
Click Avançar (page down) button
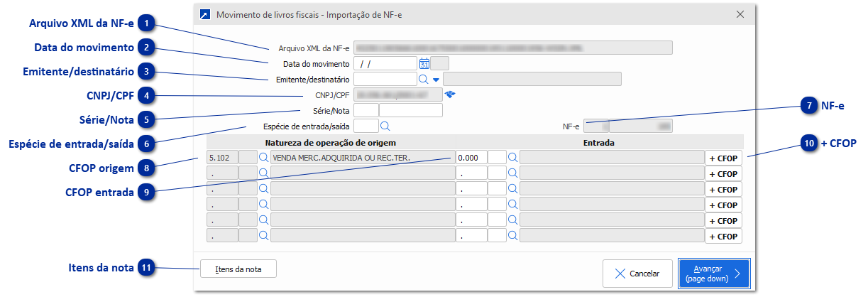click(714, 274)
